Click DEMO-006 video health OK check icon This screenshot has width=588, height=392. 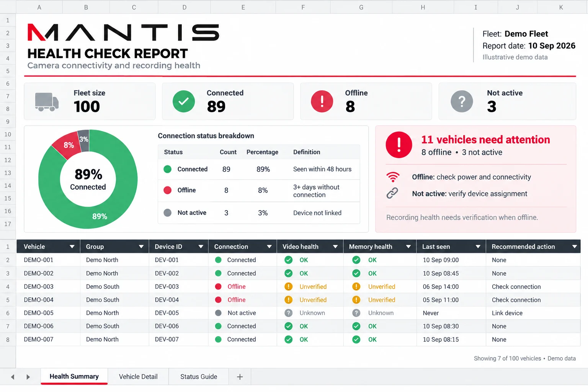pos(289,326)
